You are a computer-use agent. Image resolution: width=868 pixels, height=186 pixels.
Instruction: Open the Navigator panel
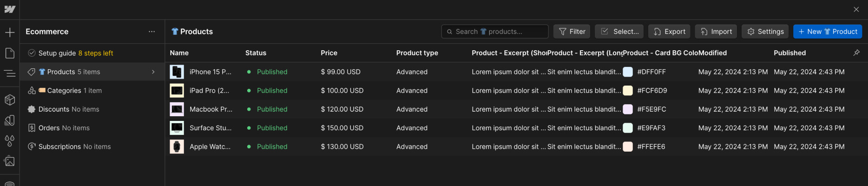point(10,73)
